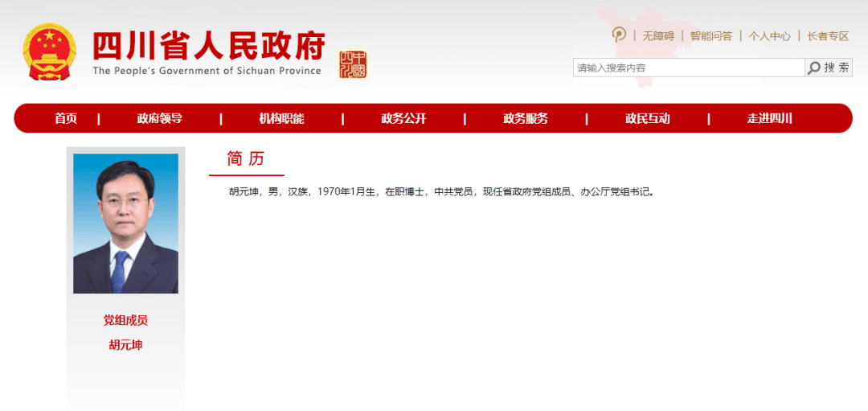This screenshot has width=868, height=411.
Task: Open 智能问答 smart Q&A
Action: click(x=711, y=36)
